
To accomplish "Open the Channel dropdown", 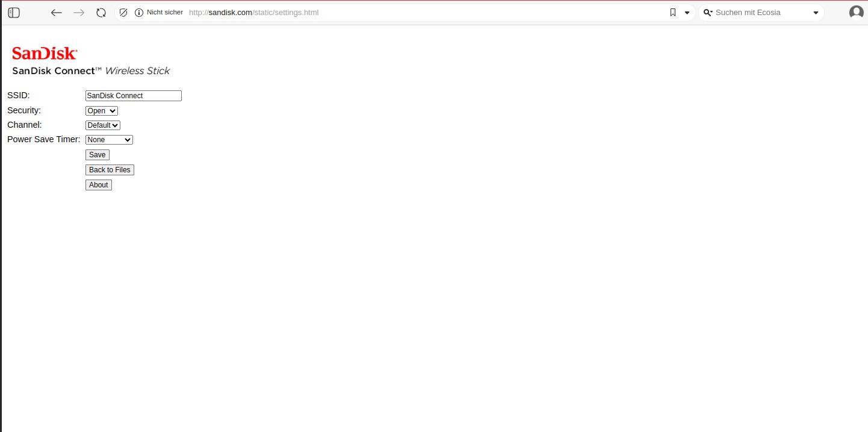I will (x=103, y=125).
